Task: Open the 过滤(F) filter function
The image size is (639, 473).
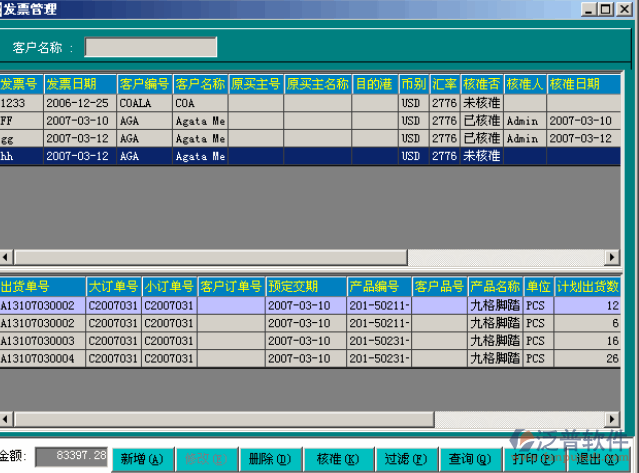Action: [404, 459]
